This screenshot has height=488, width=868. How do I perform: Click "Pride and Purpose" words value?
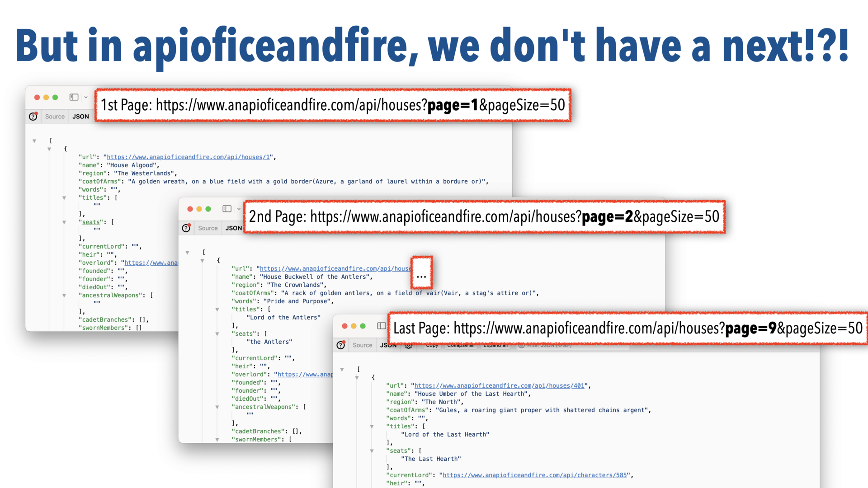[x=297, y=301]
